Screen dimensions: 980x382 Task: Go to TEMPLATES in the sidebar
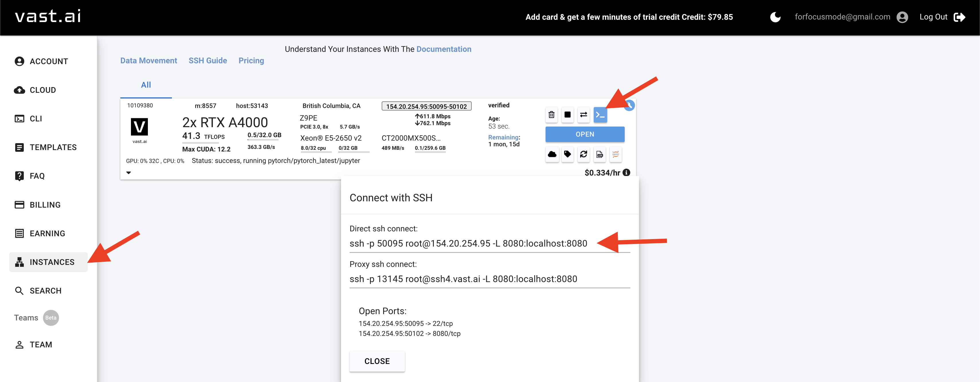click(53, 147)
